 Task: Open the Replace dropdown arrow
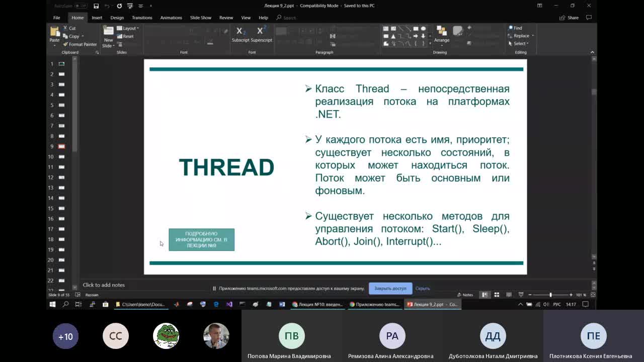pos(533,36)
